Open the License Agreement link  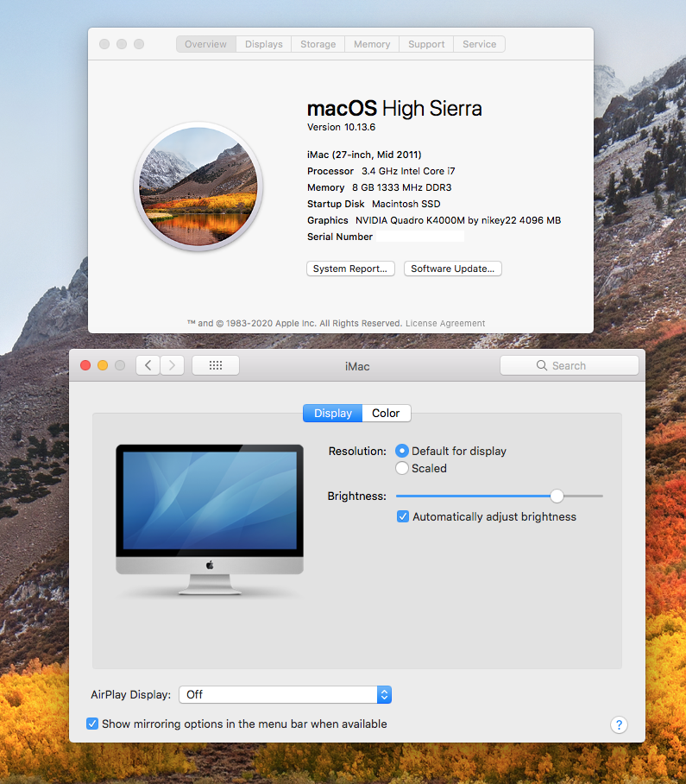[x=445, y=324]
